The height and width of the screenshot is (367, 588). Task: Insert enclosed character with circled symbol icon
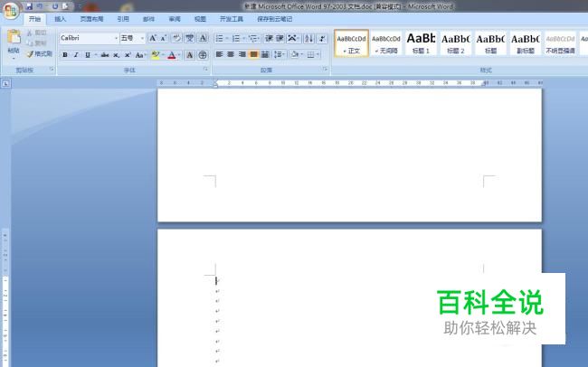pyautogui.click(x=203, y=55)
